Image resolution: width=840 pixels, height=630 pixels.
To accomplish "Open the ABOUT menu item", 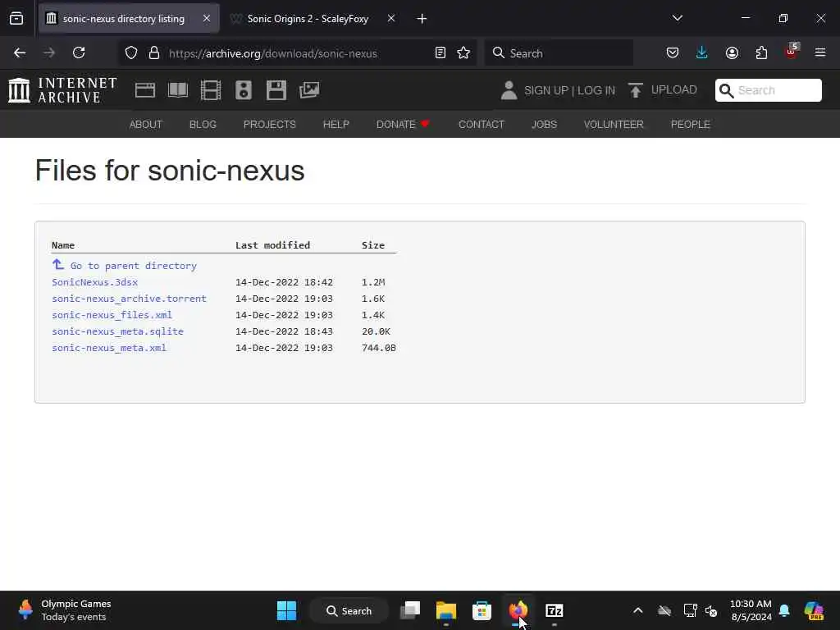I will click(146, 125).
